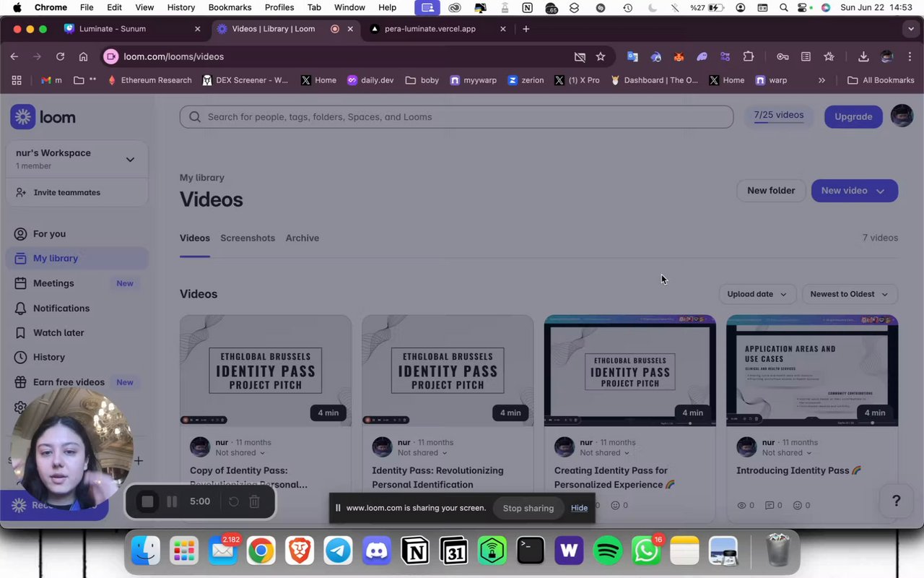This screenshot has height=578, width=924.
Task: Open daily.dev bookmark
Action: [x=370, y=80]
